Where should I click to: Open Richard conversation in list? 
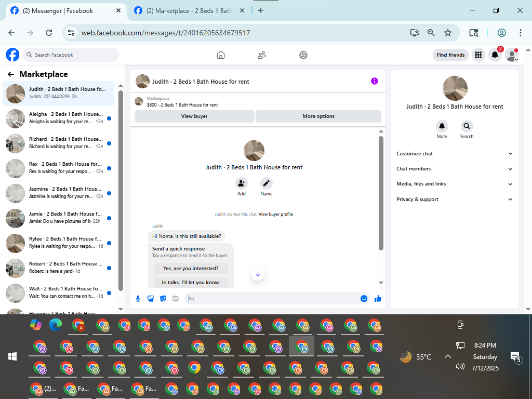click(x=58, y=143)
